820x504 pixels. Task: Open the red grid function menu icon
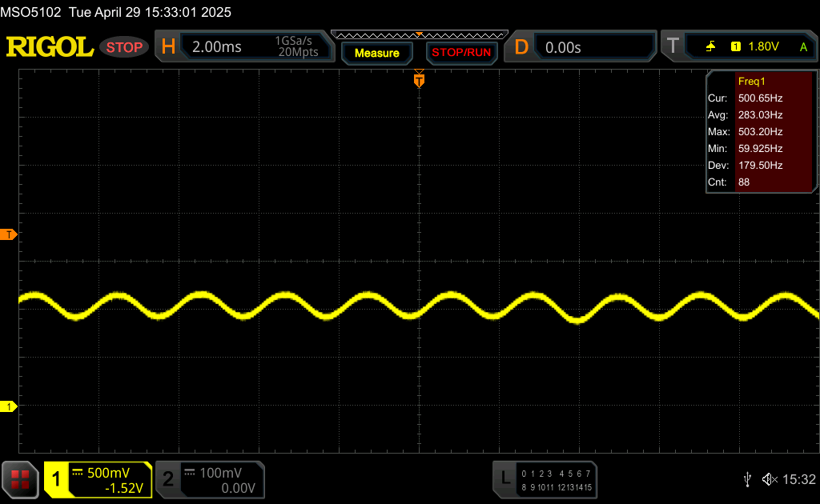21,479
